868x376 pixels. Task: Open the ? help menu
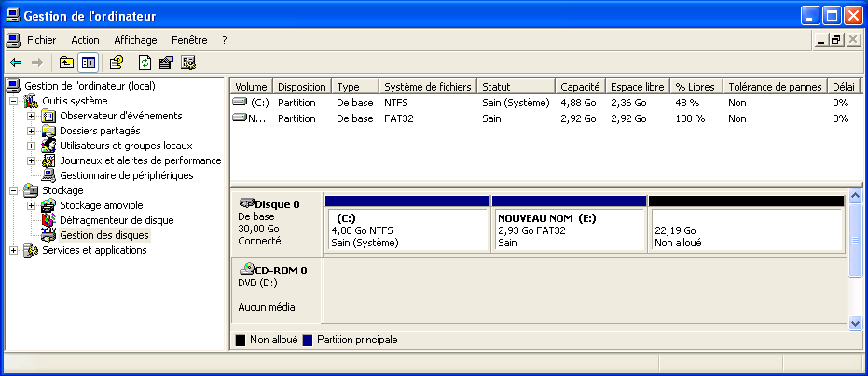point(224,40)
